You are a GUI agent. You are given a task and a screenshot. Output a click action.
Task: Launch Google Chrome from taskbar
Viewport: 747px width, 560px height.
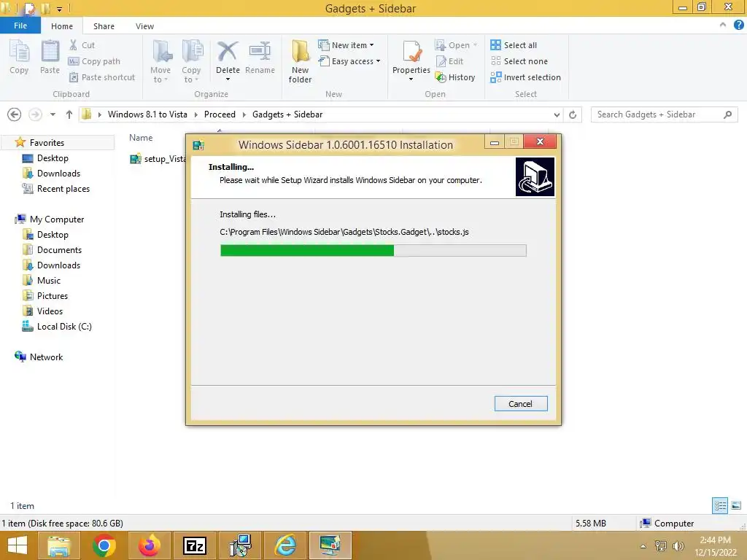pos(104,545)
